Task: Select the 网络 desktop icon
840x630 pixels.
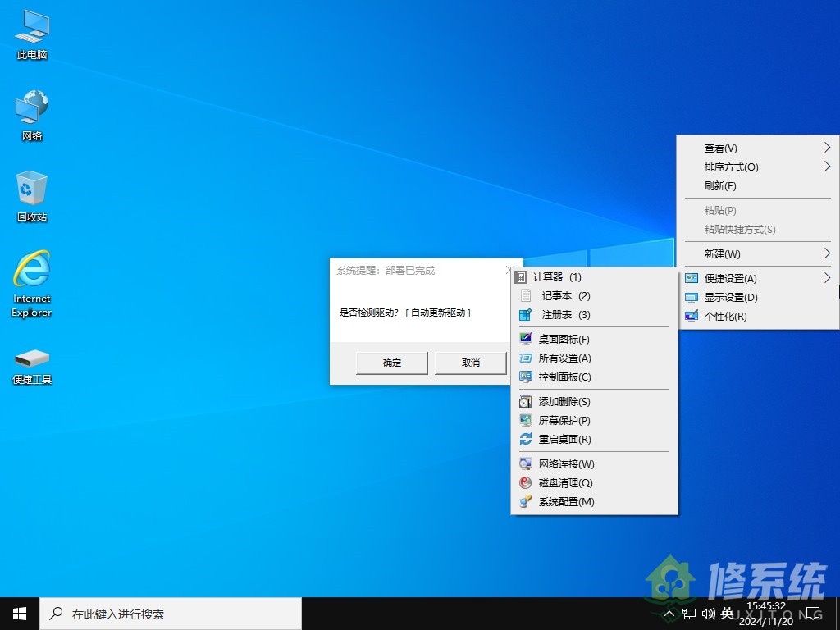Action: pyautogui.click(x=32, y=115)
